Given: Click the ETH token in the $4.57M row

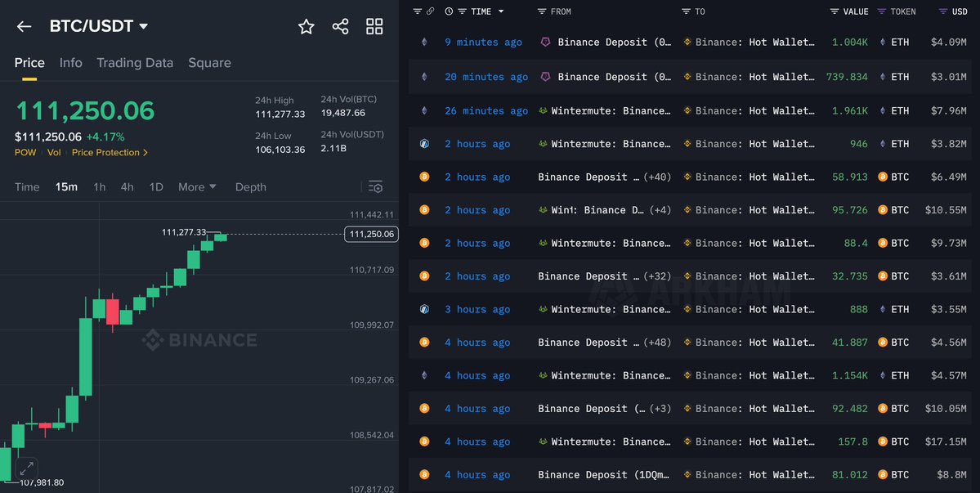Looking at the screenshot, I should pyautogui.click(x=895, y=375).
